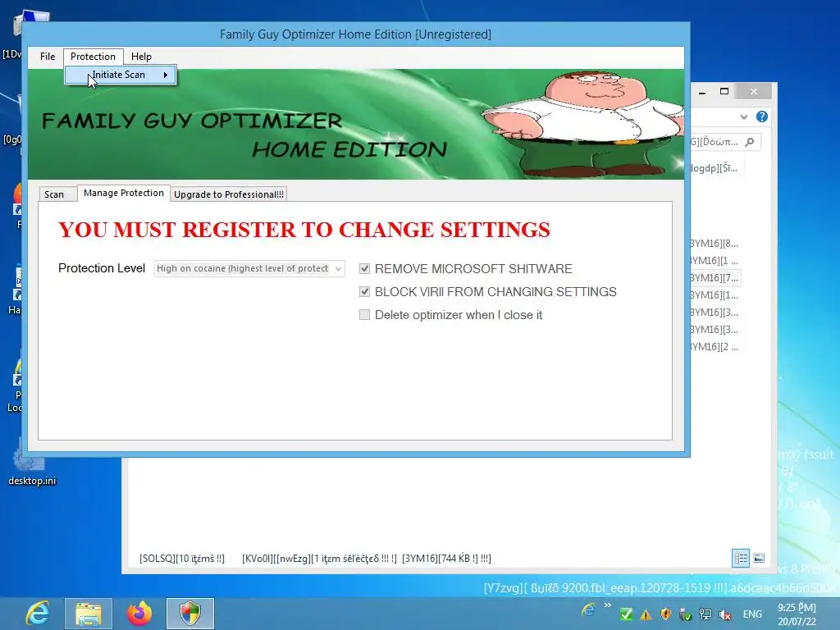
Task: Click the ENG language indicator
Action: [752, 614]
